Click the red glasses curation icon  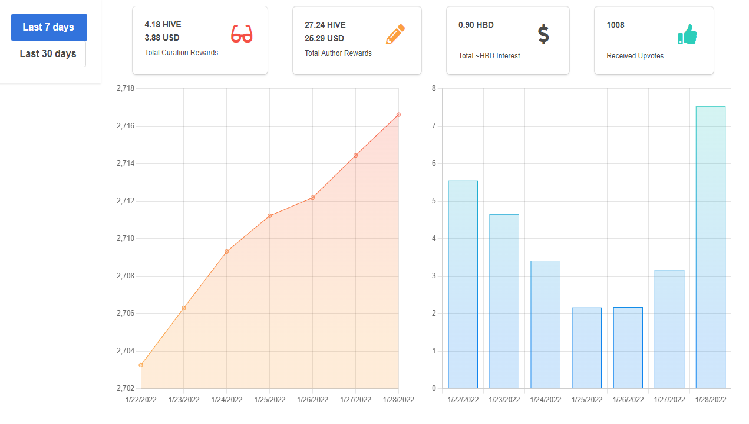tap(241, 34)
